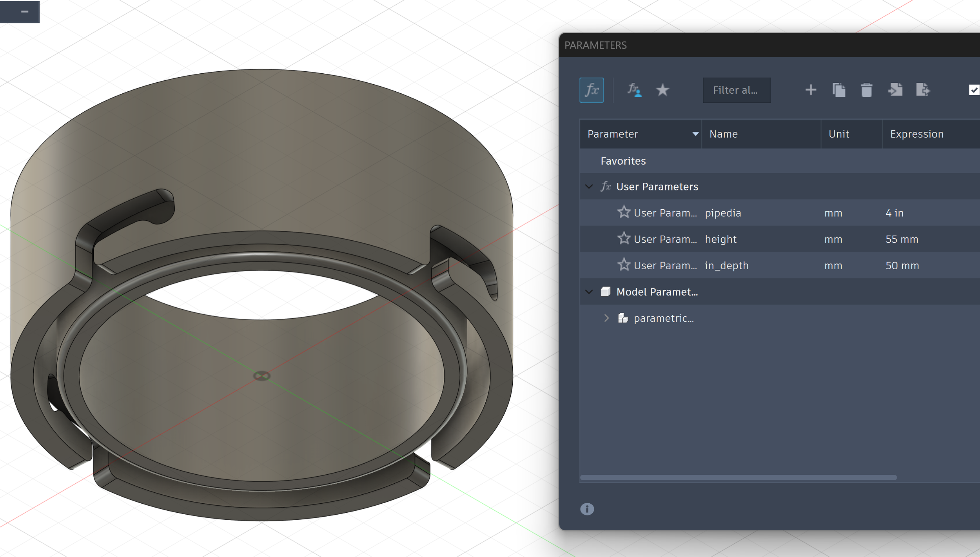The width and height of the screenshot is (980, 557).
Task: Collapse the Model Parameters group
Action: [589, 292]
